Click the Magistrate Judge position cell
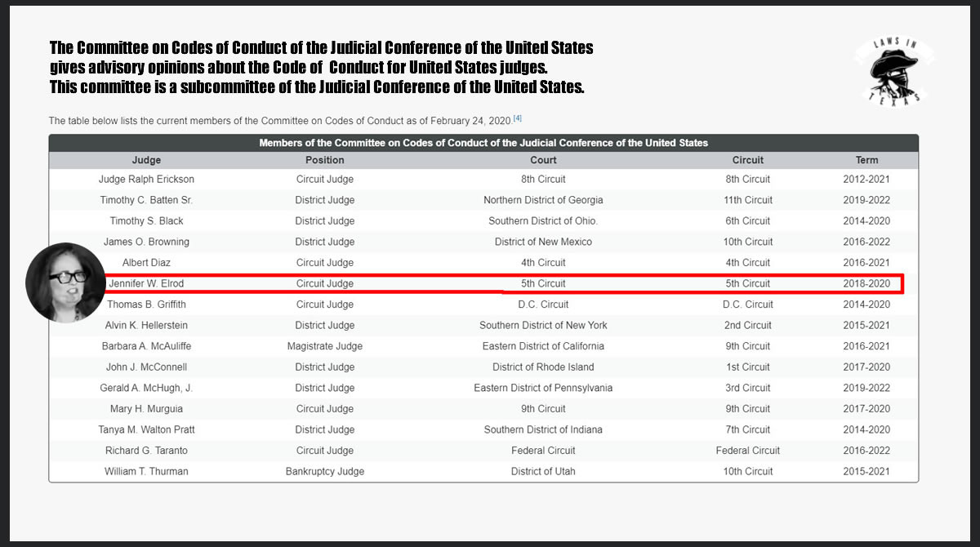980x547 pixels. click(x=325, y=346)
